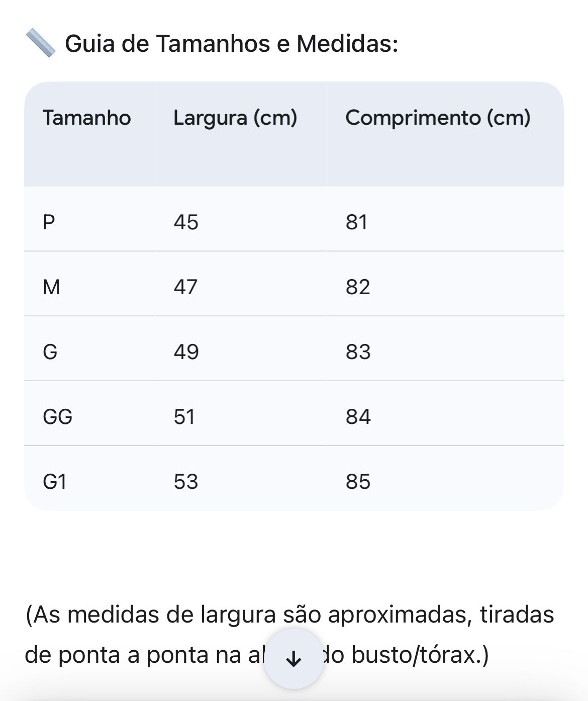Click length value 83
588x701 pixels.
(x=358, y=352)
